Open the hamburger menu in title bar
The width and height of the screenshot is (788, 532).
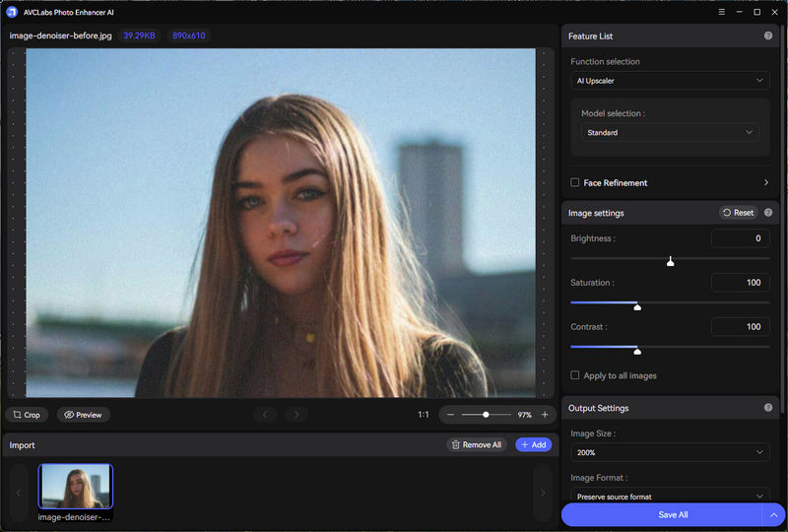tap(722, 12)
